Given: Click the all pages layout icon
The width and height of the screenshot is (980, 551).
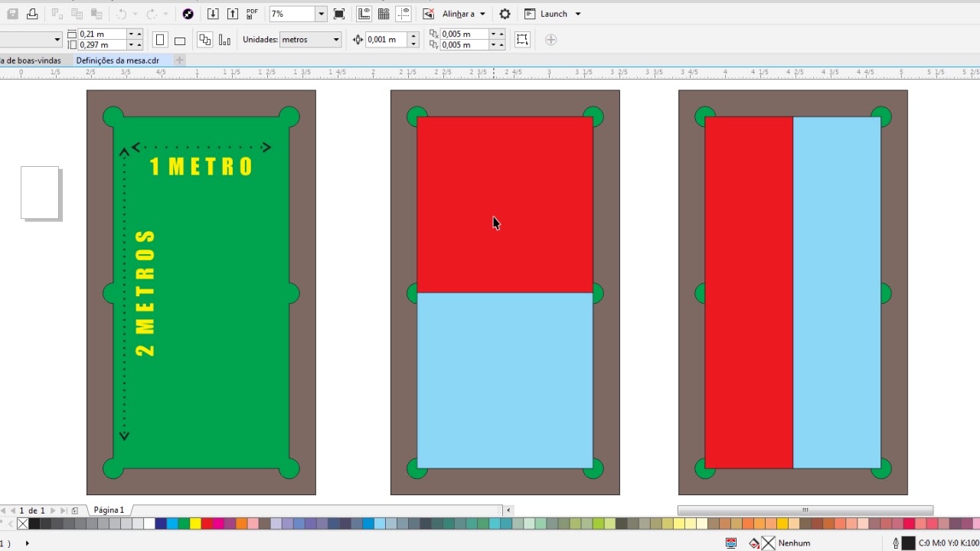Looking at the screenshot, I should [204, 40].
